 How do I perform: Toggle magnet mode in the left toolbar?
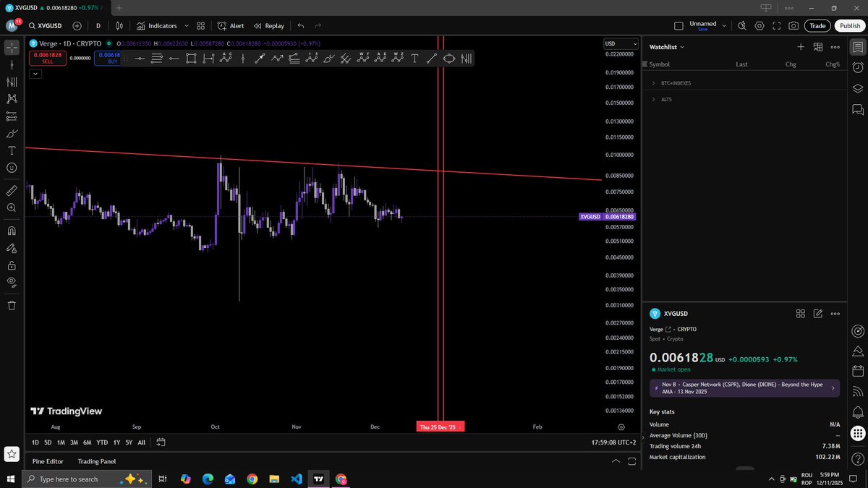[12, 233]
